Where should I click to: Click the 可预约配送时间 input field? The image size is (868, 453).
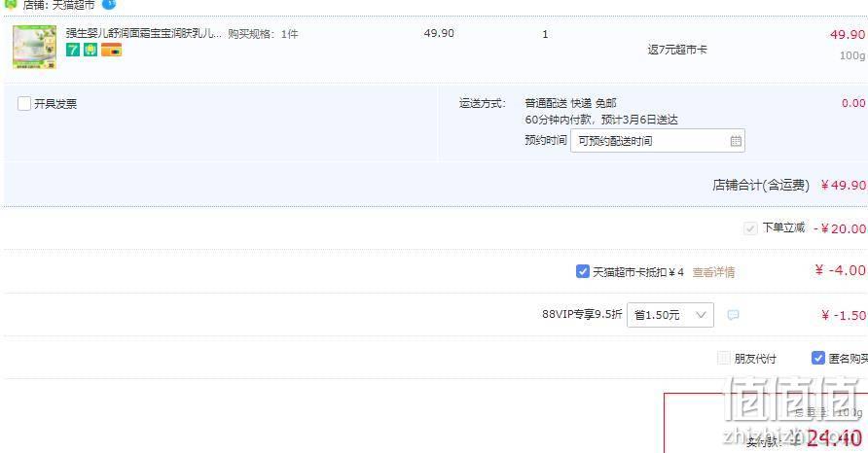[657, 141]
